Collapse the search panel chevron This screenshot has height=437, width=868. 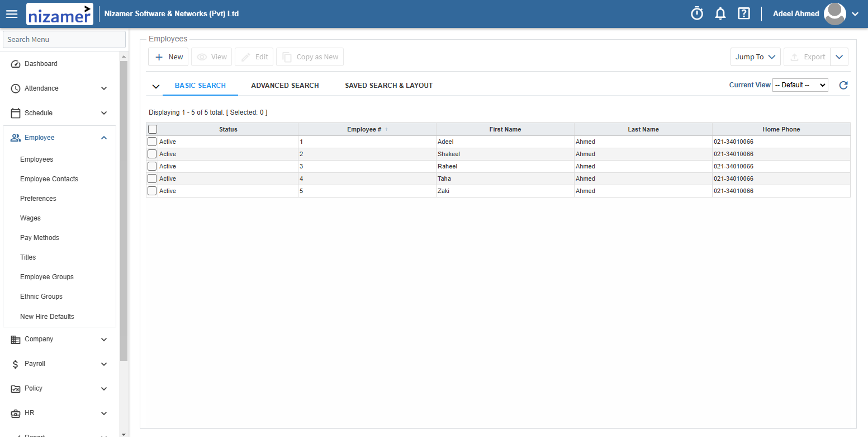[x=156, y=86]
